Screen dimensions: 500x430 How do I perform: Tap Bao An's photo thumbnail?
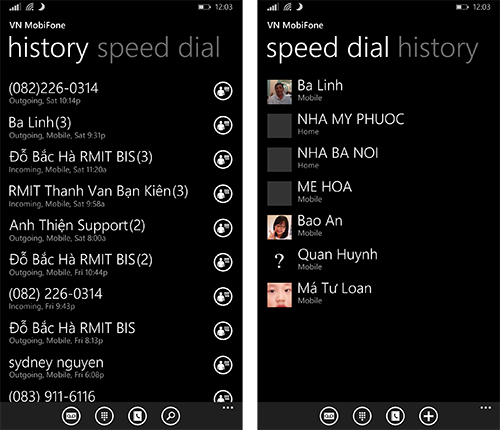pyautogui.click(x=279, y=227)
